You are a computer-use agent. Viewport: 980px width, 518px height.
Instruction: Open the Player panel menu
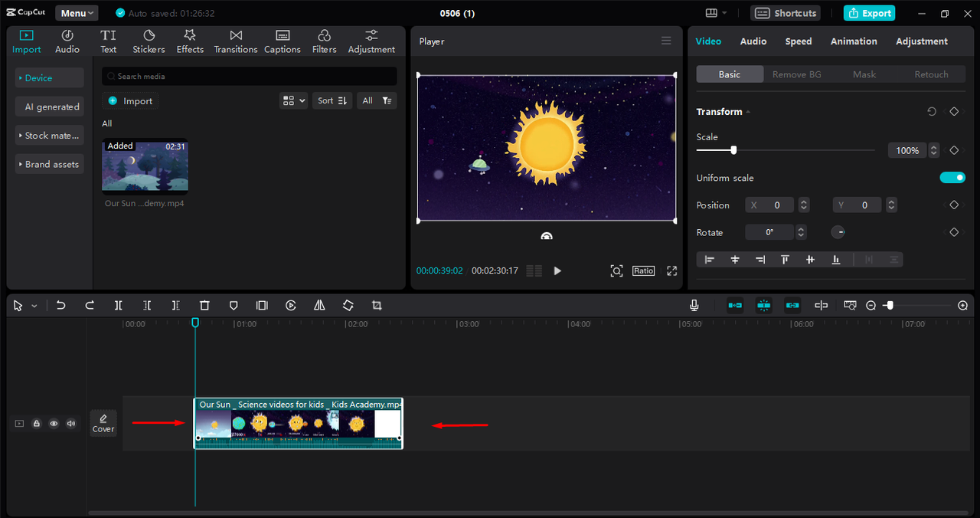click(666, 41)
